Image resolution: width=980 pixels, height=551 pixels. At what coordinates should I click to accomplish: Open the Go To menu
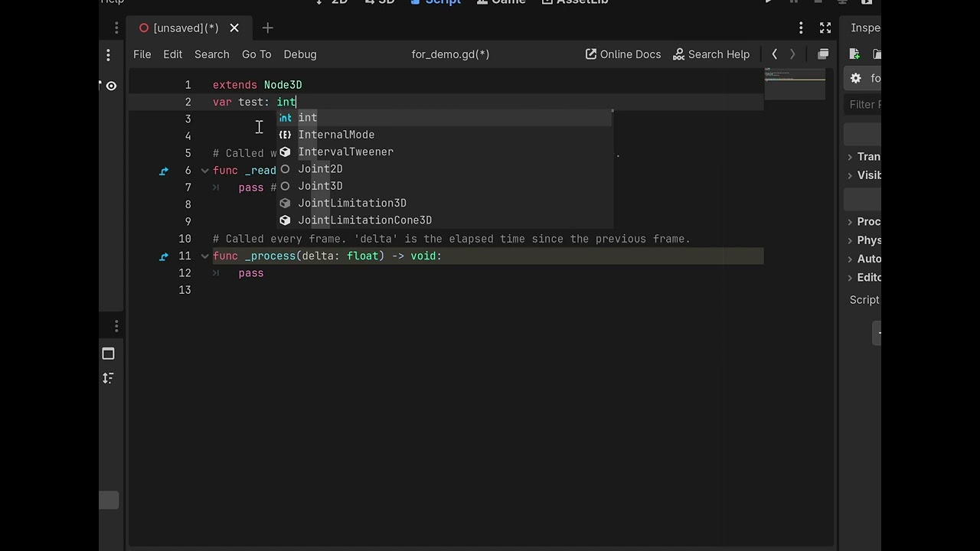pyautogui.click(x=256, y=54)
